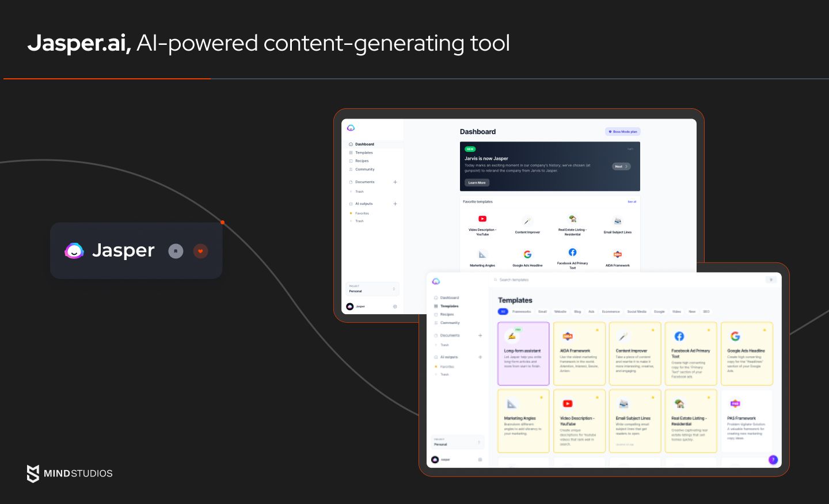
Task: Open settings gear in Templates window footer
Action: tap(480, 460)
